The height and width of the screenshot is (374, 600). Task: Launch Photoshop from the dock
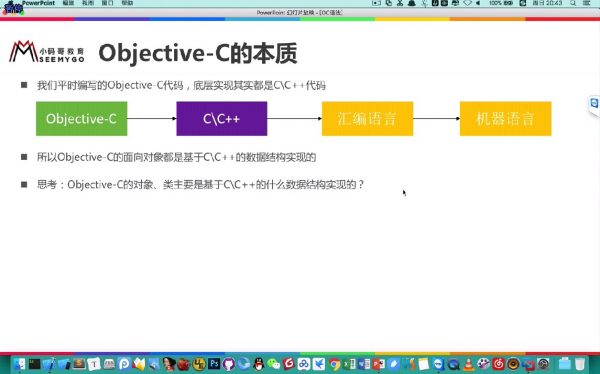pyautogui.click(x=214, y=364)
